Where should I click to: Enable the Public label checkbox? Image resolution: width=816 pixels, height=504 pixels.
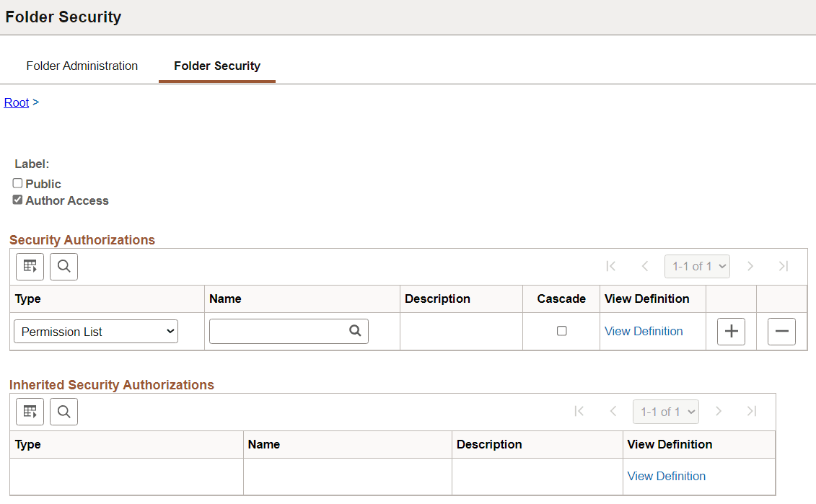tap(17, 182)
